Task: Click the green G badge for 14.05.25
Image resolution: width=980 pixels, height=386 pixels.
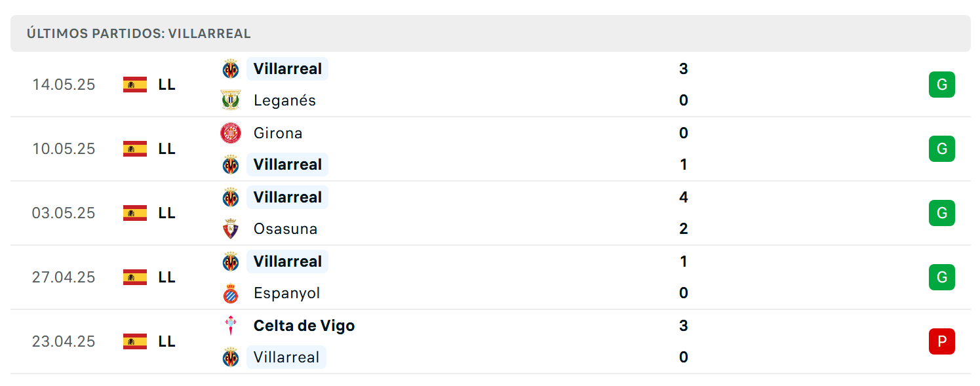Action: point(941,85)
